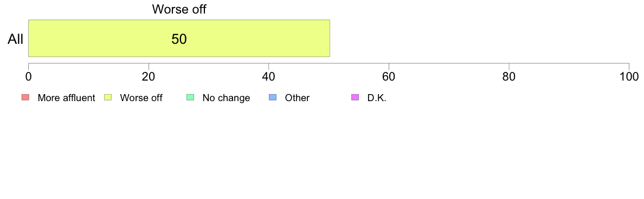
Task: Select the No change legend label
Action: (x=226, y=98)
